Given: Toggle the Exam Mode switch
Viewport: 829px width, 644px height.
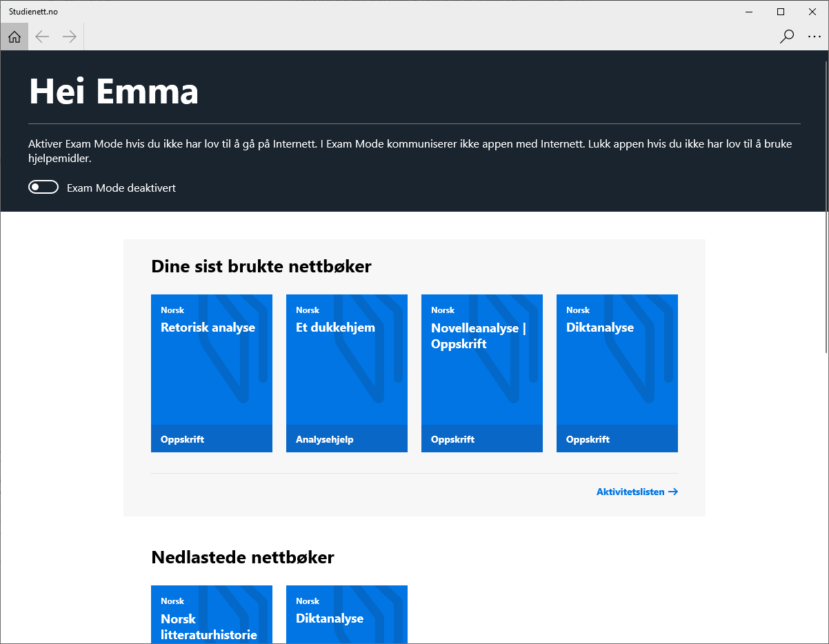Looking at the screenshot, I should [x=43, y=188].
